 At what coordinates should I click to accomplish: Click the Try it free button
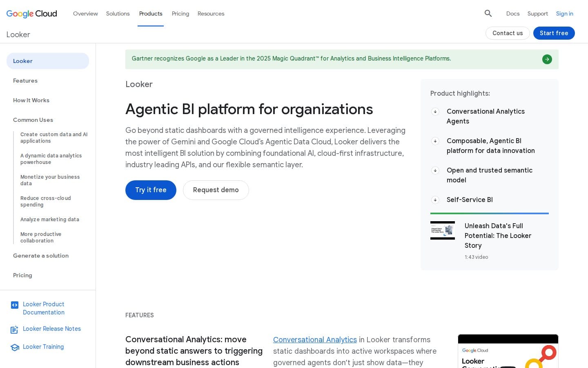tap(151, 190)
